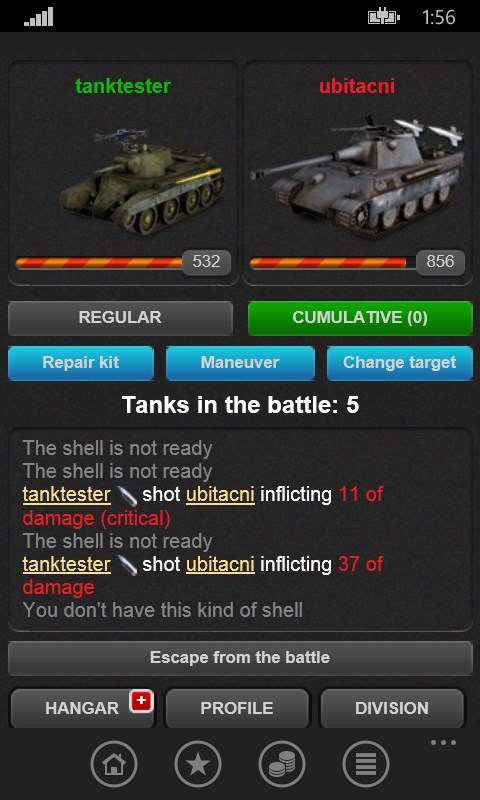Click the shell icon in 37 damage line

(x=127, y=564)
